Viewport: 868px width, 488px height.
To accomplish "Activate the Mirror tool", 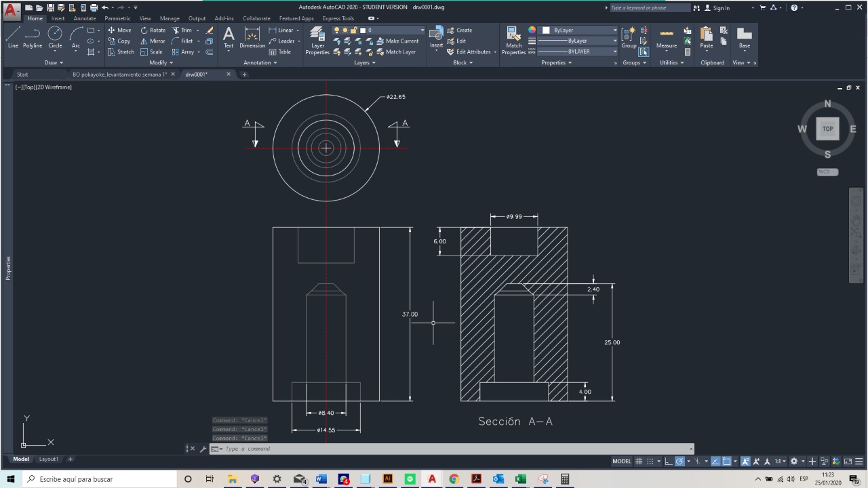I will tap(153, 41).
